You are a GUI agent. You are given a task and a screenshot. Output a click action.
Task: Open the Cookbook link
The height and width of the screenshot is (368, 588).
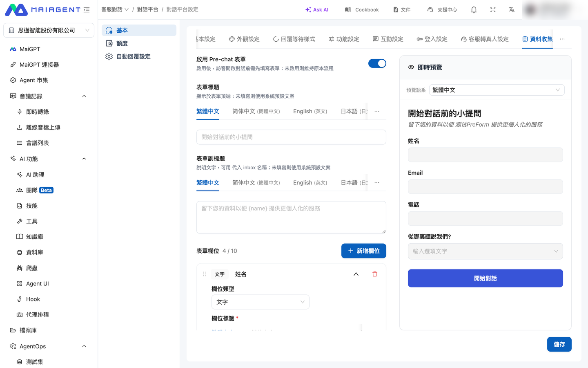(362, 10)
